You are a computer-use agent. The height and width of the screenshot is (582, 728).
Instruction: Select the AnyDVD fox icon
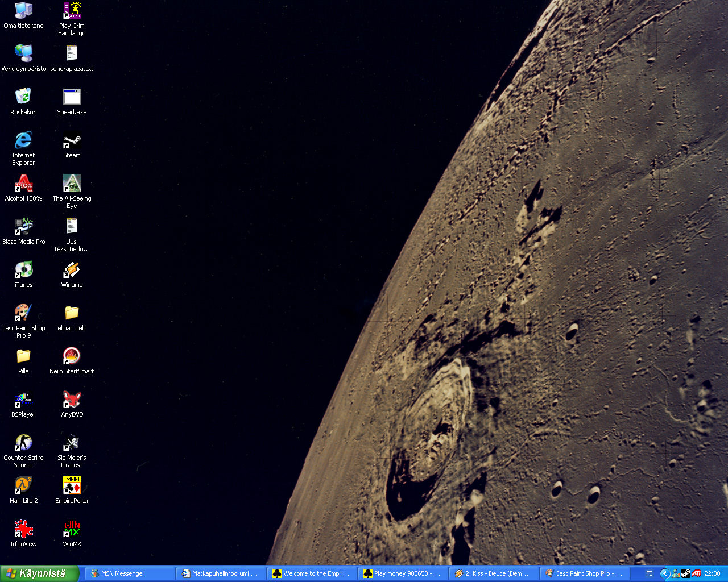tap(72, 404)
